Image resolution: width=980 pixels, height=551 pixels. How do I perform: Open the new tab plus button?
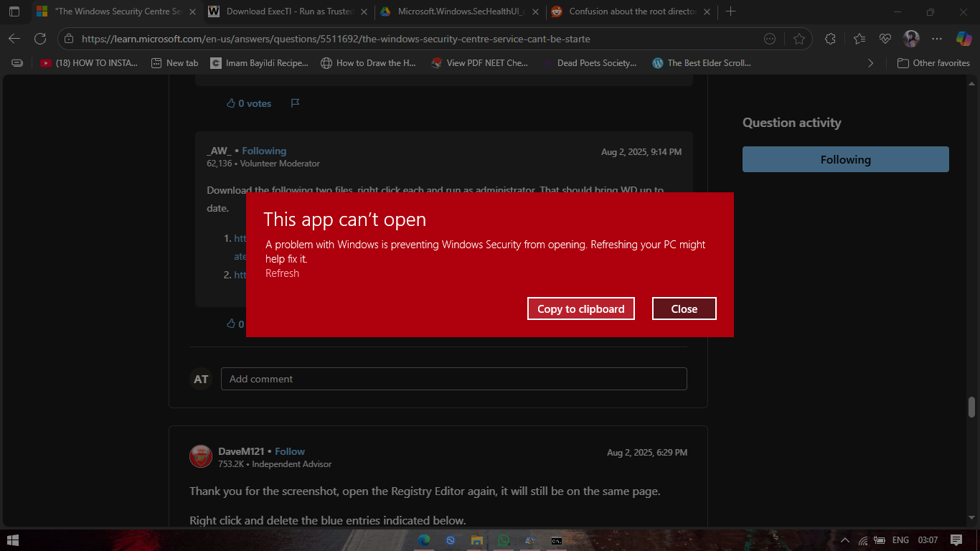click(x=730, y=11)
